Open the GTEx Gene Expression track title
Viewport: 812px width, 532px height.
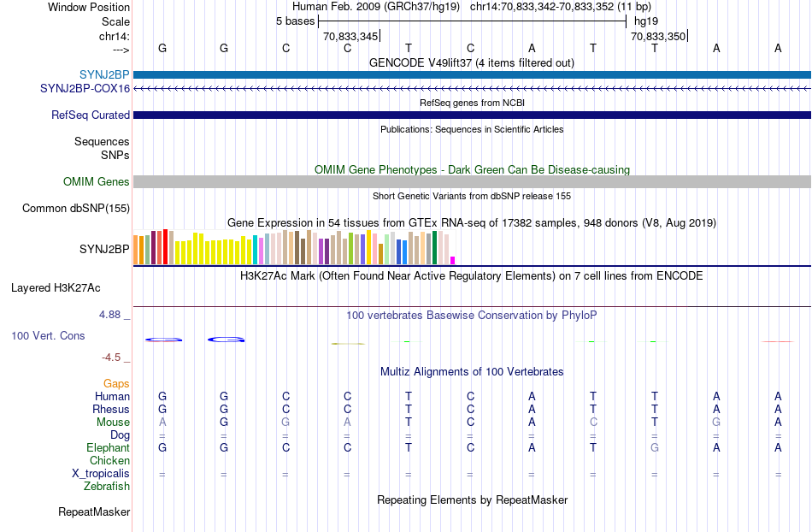point(472,222)
